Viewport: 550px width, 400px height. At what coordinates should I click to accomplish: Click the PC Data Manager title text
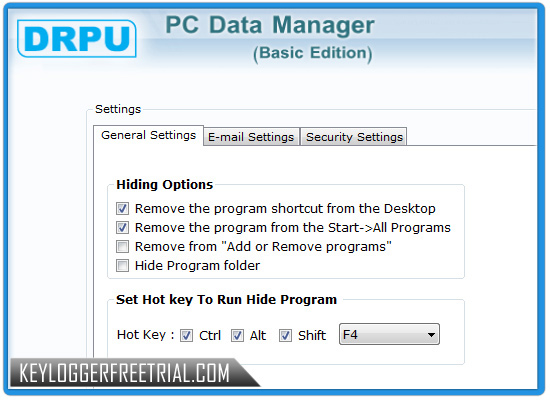click(270, 25)
